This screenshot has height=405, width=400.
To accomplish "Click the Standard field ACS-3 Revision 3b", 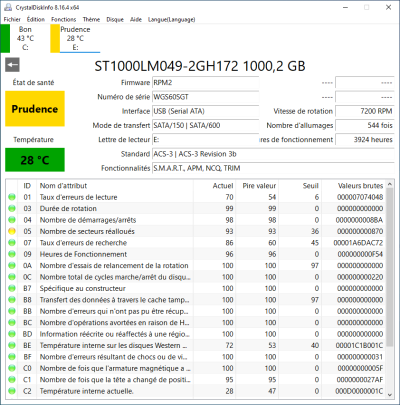I will (273, 154).
